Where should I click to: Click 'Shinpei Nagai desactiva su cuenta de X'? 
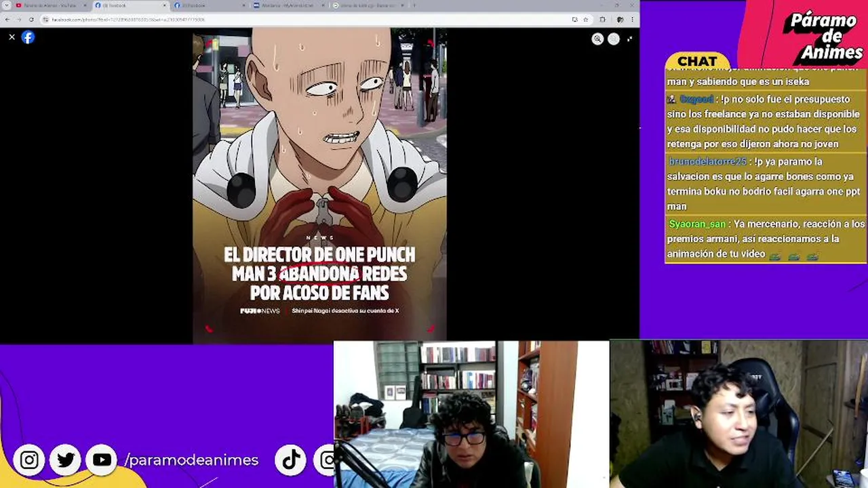point(345,311)
